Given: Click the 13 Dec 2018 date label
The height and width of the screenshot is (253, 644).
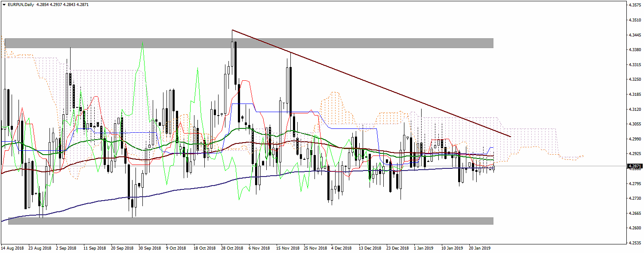Looking at the screenshot, I should coord(370,248).
